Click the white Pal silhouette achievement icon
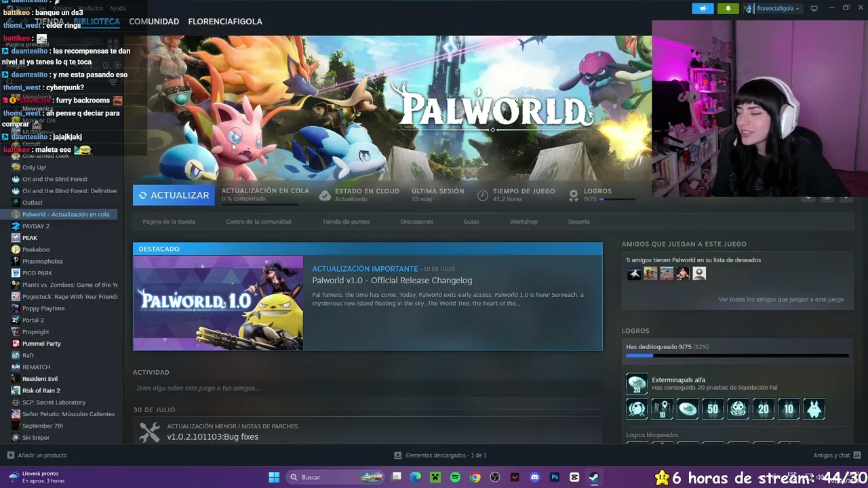 pos(814,409)
